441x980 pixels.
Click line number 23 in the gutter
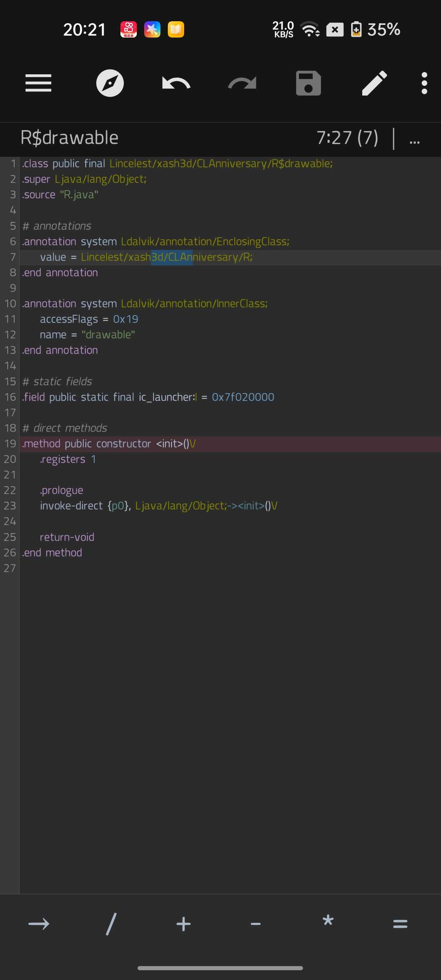pos(10,506)
